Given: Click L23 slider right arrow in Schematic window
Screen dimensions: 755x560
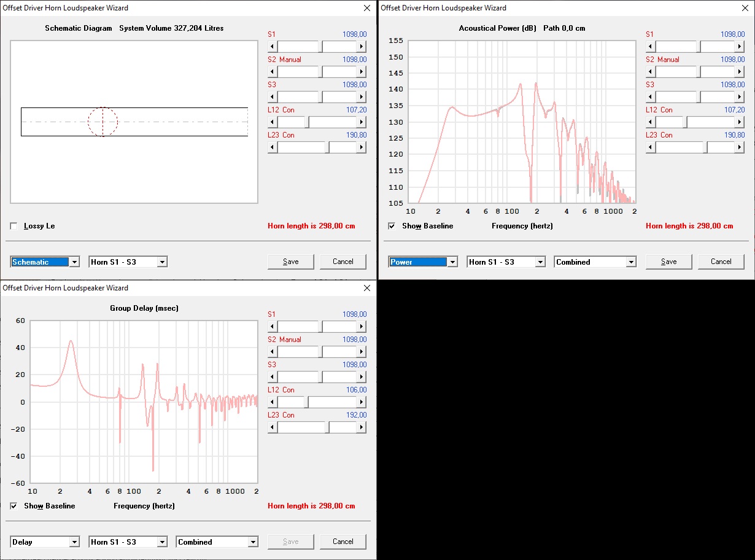Looking at the screenshot, I should (362, 147).
